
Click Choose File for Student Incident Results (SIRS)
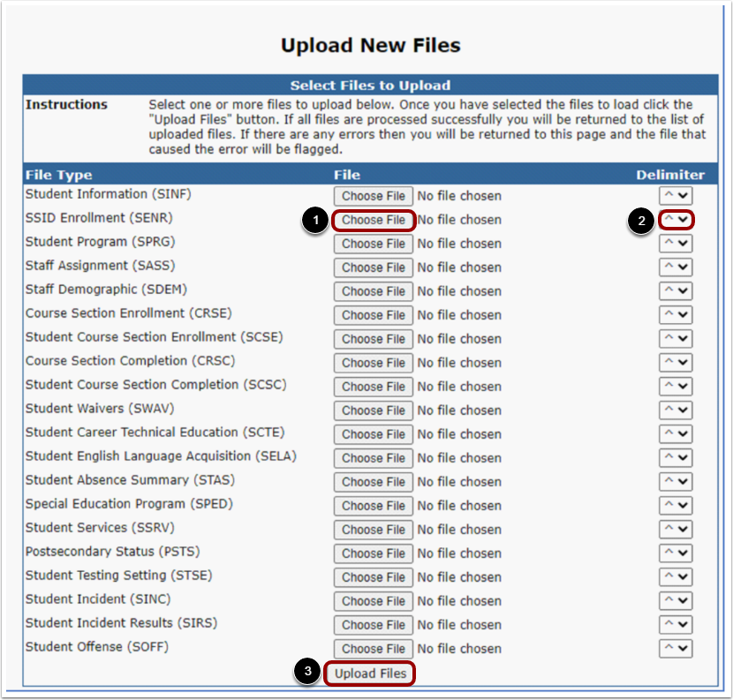point(373,624)
